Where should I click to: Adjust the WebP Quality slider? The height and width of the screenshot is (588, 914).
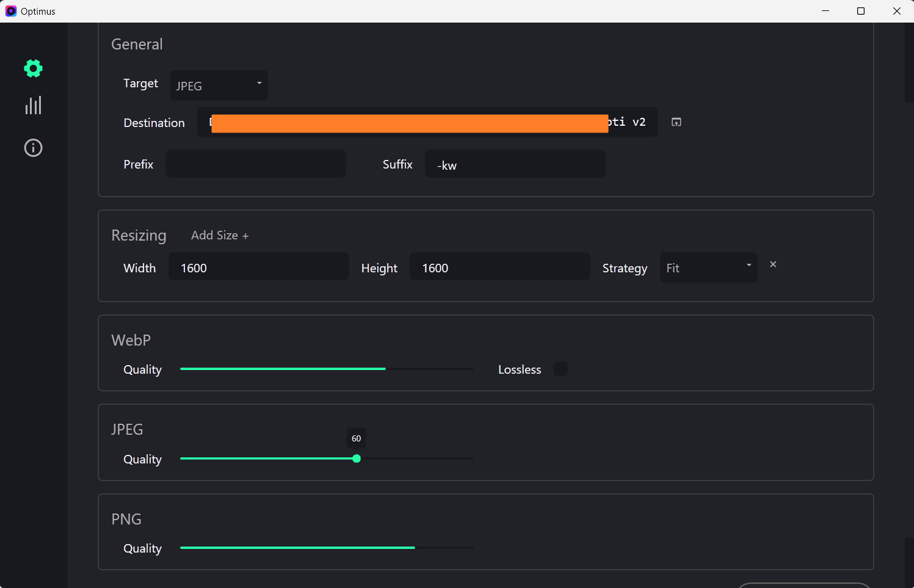point(327,369)
